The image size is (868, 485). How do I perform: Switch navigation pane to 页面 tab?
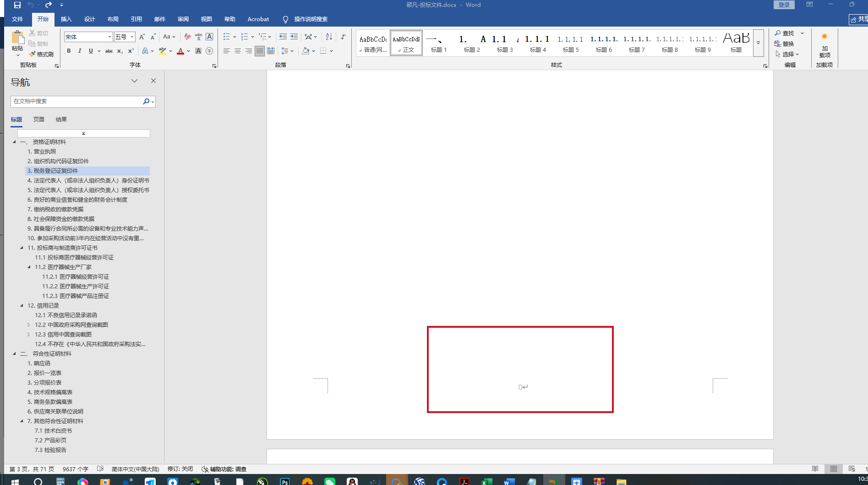point(39,120)
